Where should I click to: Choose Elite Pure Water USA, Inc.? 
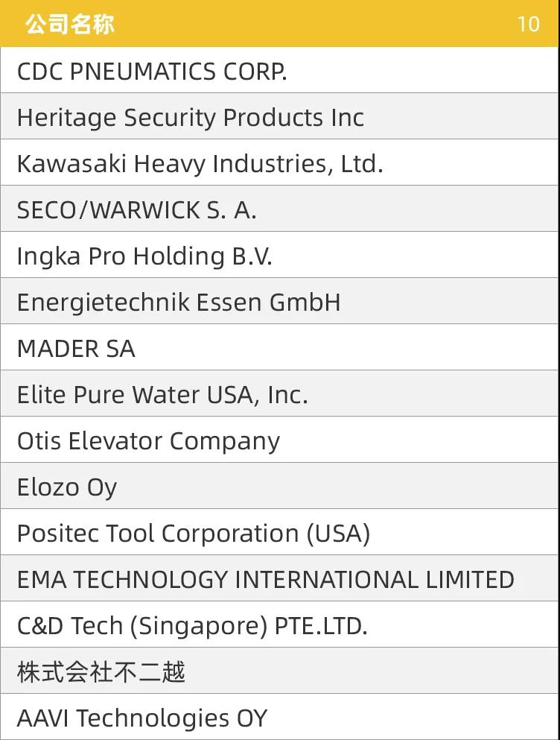(x=280, y=394)
